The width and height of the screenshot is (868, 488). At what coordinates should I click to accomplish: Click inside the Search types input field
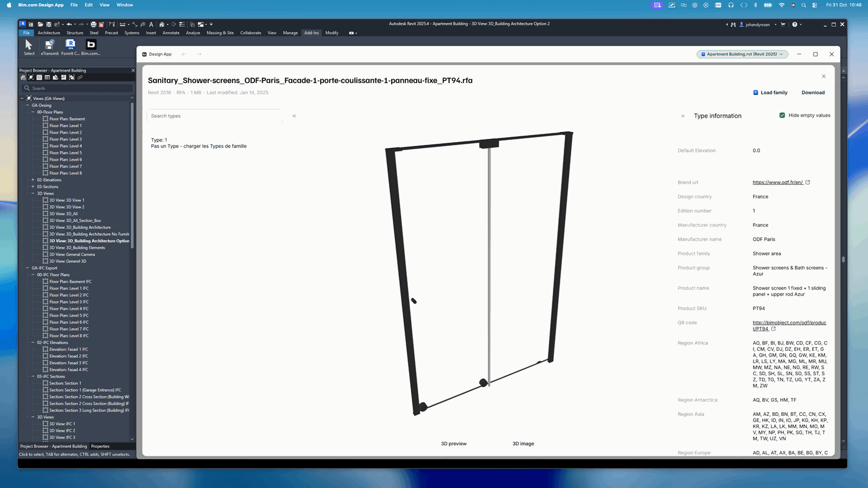pos(214,115)
